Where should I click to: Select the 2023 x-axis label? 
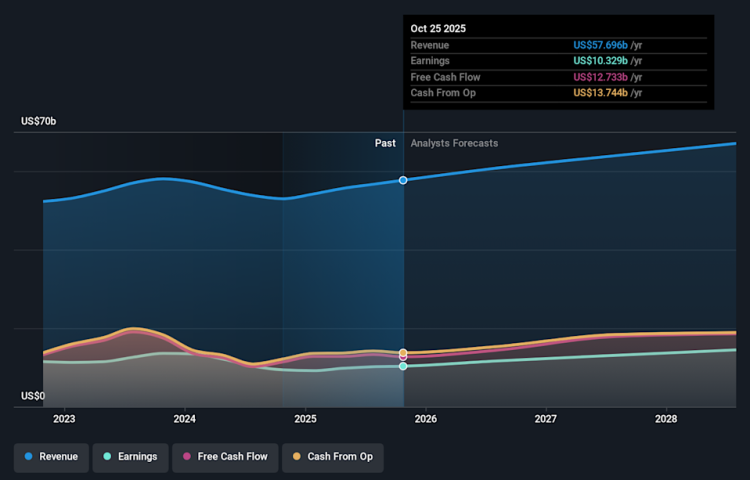pyautogui.click(x=64, y=419)
